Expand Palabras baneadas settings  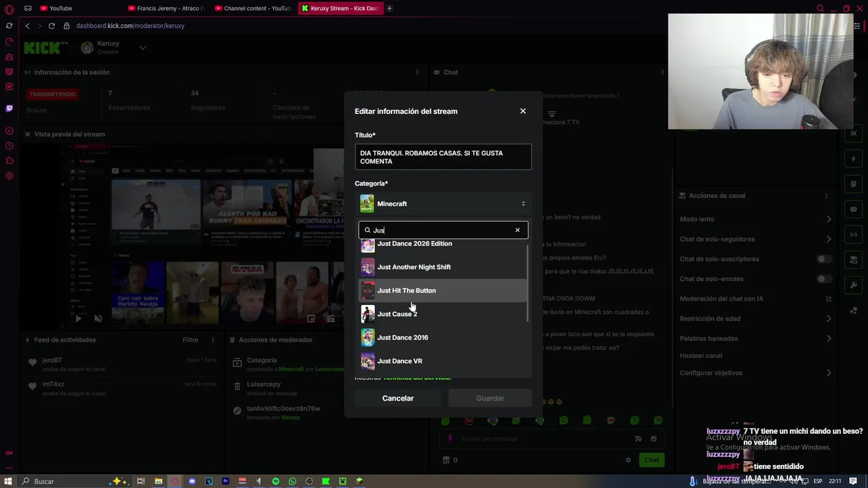[x=829, y=338]
